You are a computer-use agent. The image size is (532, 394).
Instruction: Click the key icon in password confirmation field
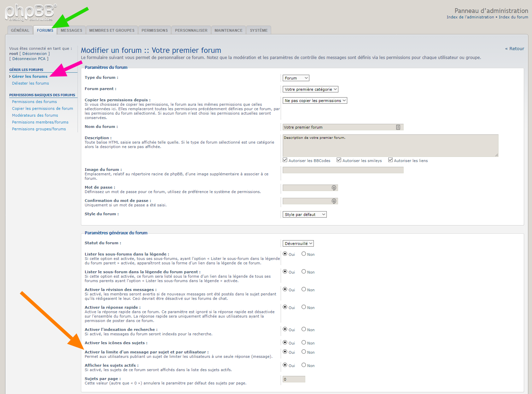[334, 201]
